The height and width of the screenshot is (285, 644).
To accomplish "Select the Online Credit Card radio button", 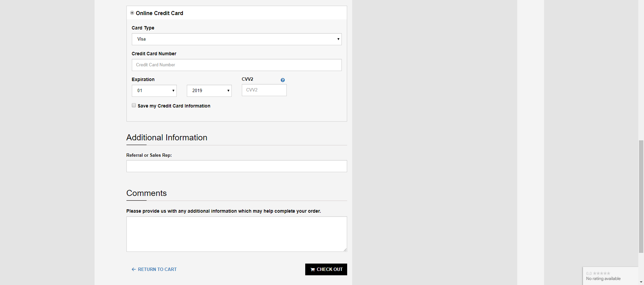I will pos(132,13).
